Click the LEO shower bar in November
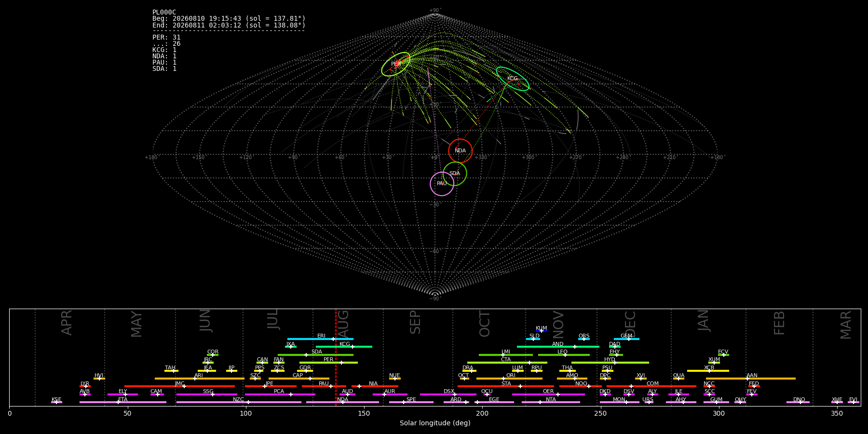This screenshot has height=434, width=868. [x=564, y=355]
